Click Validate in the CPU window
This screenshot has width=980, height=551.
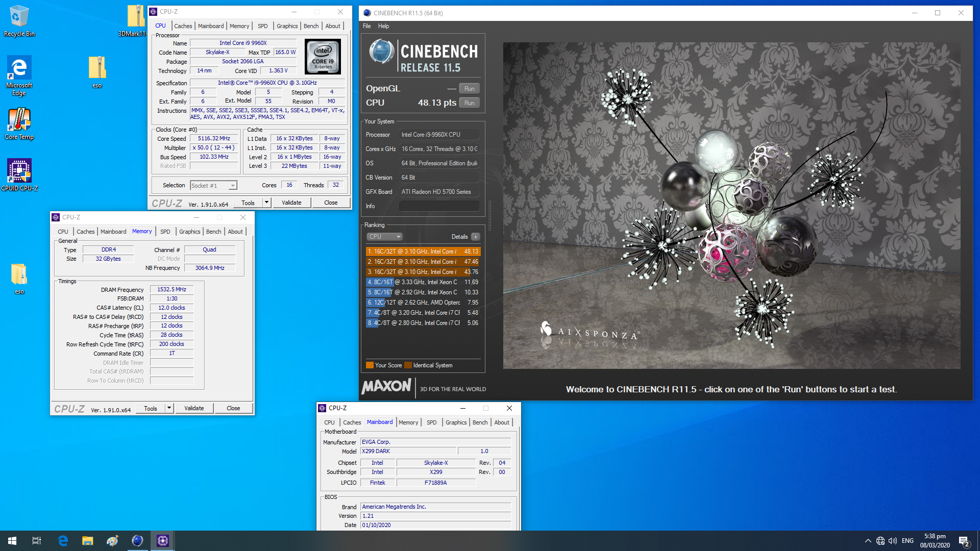pyautogui.click(x=291, y=203)
